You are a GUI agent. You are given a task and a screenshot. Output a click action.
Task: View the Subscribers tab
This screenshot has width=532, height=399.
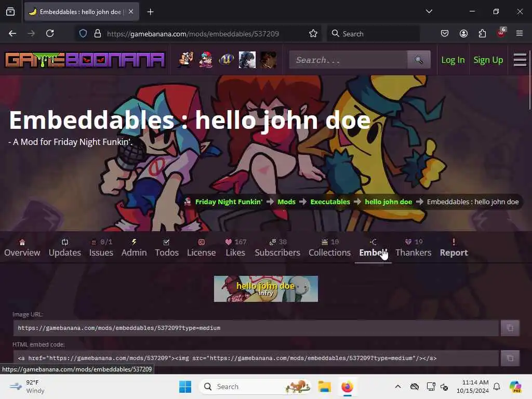click(277, 248)
